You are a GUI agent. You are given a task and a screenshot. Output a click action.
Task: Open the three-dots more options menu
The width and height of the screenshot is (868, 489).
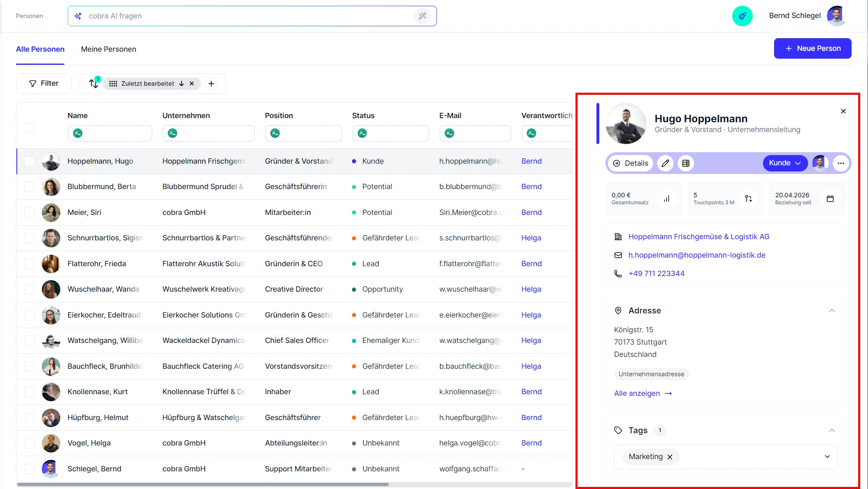click(x=841, y=163)
